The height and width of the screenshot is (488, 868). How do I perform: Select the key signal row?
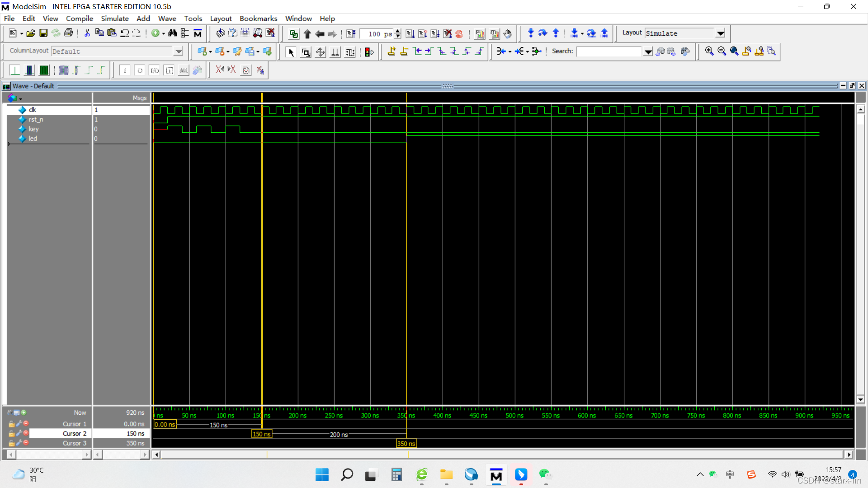pos(49,129)
